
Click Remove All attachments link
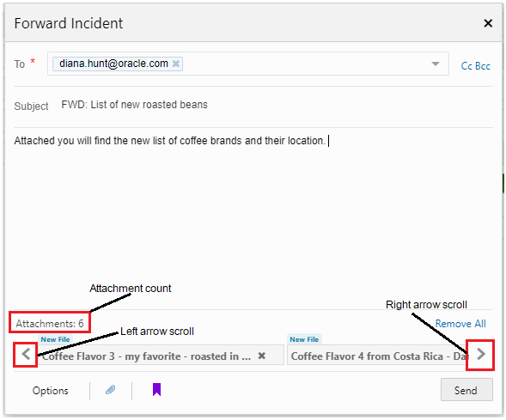[x=460, y=324]
